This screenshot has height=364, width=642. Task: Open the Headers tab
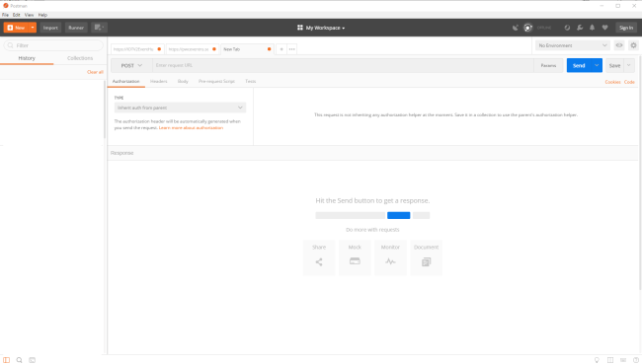(158, 82)
